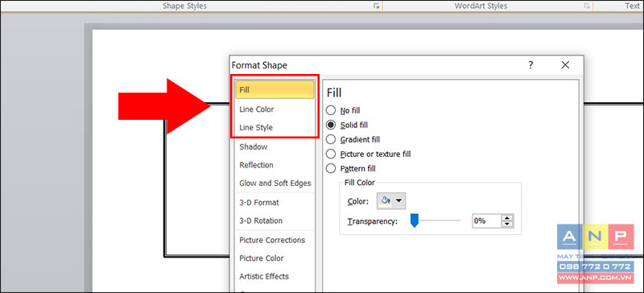The height and width of the screenshot is (293, 644).
Task: Increase transparency with the up spinner
Action: pos(508,218)
